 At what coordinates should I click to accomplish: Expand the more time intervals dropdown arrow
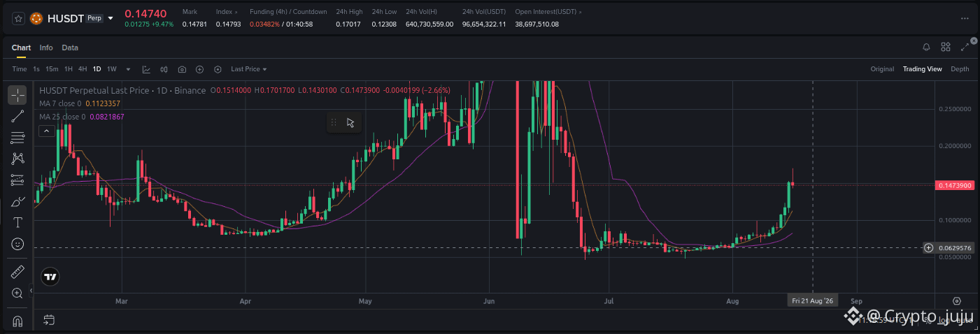click(x=127, y=69)
